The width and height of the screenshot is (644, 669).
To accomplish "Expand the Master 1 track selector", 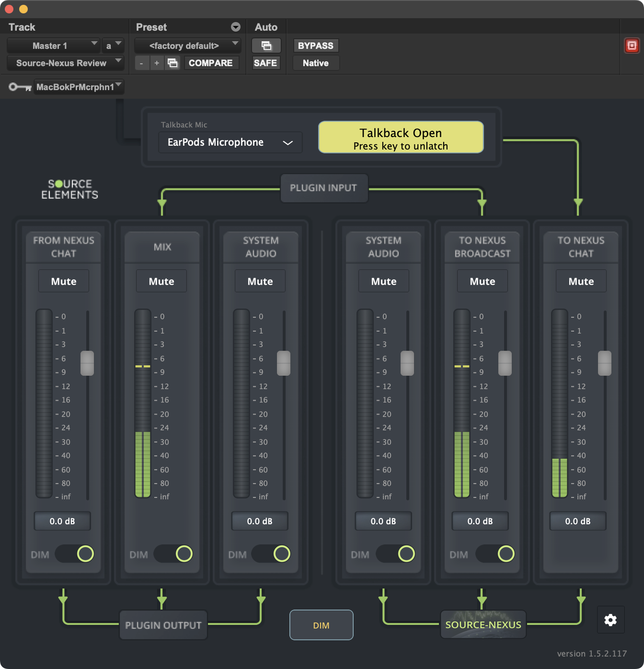I will 53,46.
